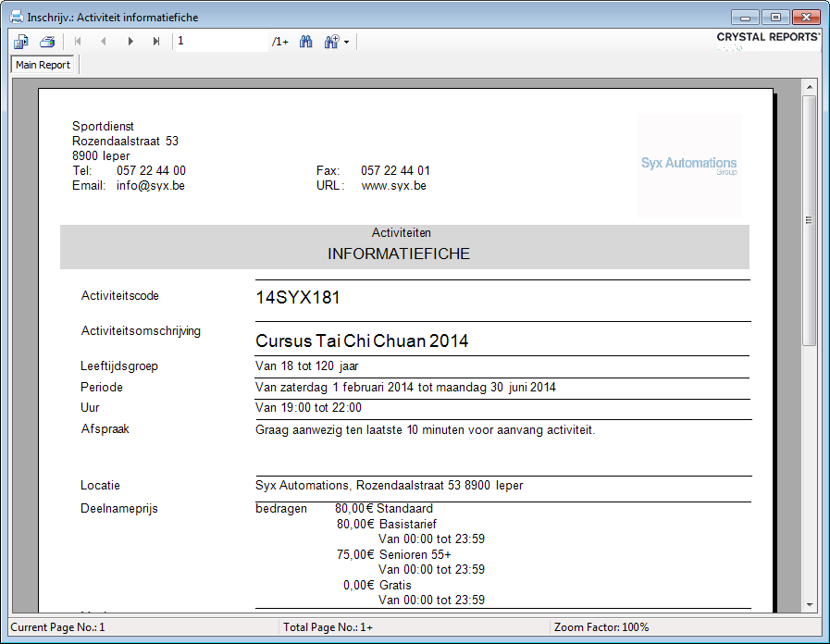Image resolution: width=830 pixels, height=644 pixels.
Task: Select the Main Report tab
Action: pyautogui.click(x=43, y=65)
